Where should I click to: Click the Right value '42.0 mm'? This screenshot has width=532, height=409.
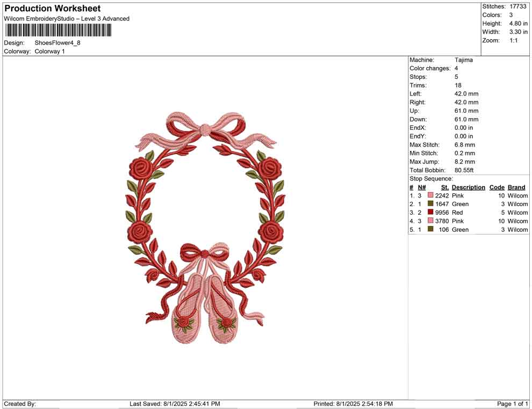click(x=466, y=103)
